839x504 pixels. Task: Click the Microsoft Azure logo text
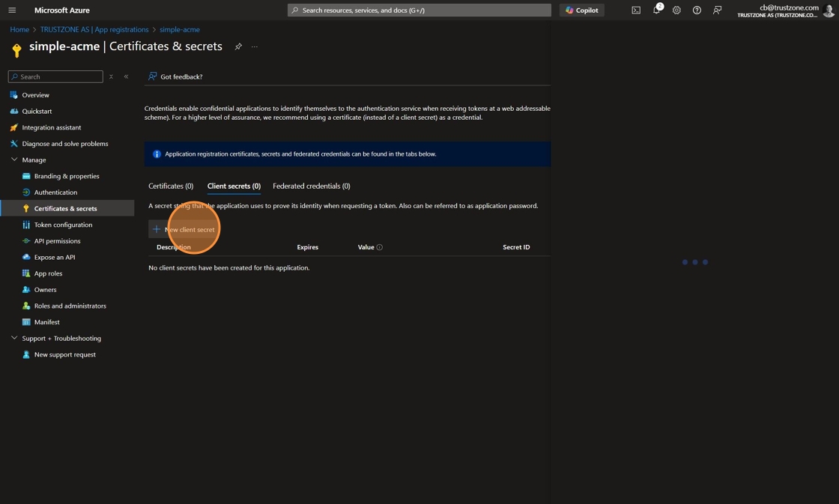[x=62, y=10]
